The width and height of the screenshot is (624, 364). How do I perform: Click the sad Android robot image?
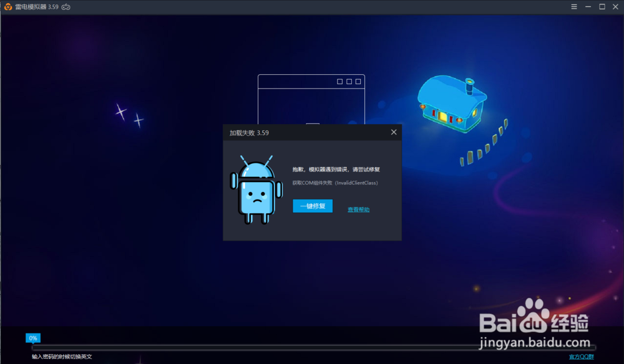pos(256,190)
